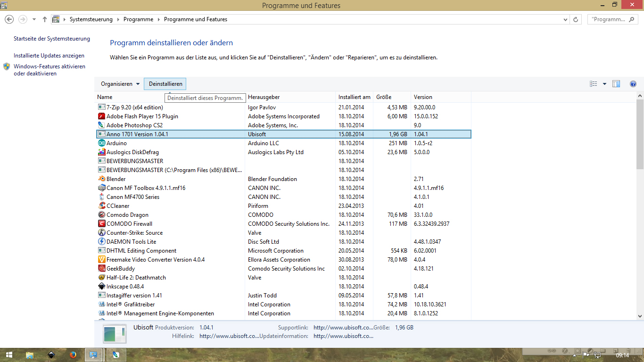This screenshot has height=362, width=644.
Task: Sort by the Herausgeber column header
Action: 264,97
